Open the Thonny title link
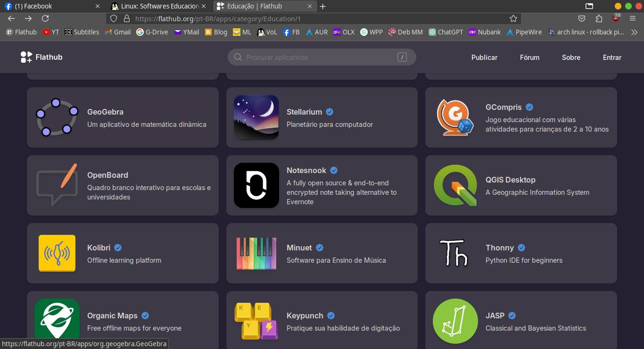 click(500, 248)
